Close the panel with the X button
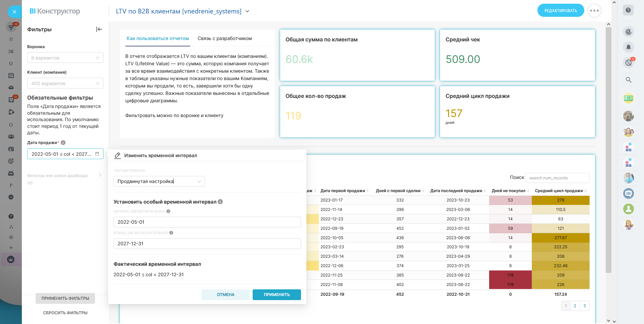The width and height of the screenshot is (644, 324). [x=14, y=12]
